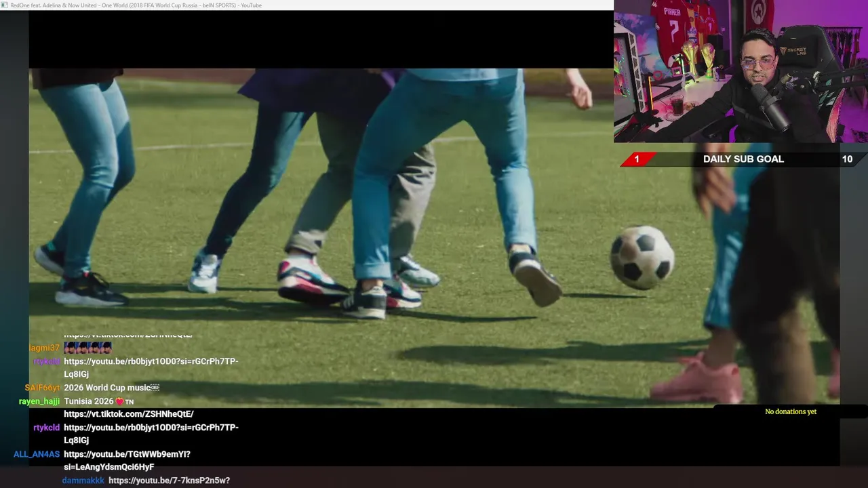
Task: Open the youtu.be/7-7knsP2n5w link from dammakkk
Action: click(x=169, y=481)
